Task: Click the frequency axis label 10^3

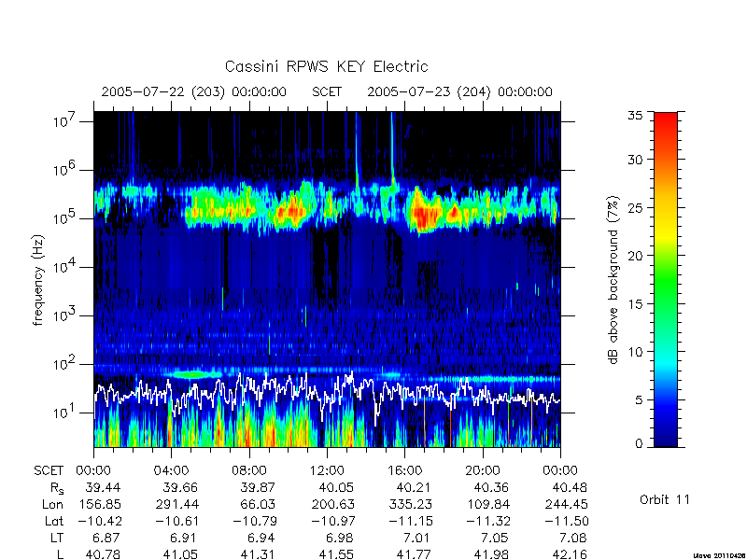Action: (x=64, y=315)
